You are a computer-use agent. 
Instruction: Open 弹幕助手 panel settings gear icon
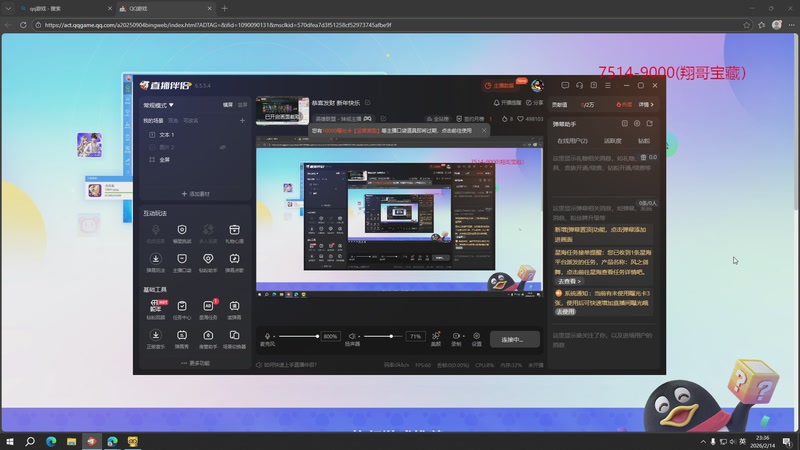coord(637,123)
